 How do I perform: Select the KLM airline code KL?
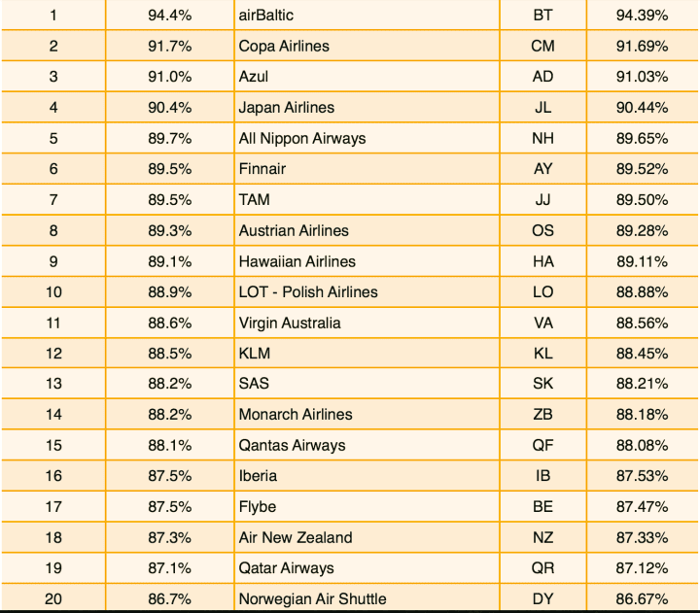point(542,354)
